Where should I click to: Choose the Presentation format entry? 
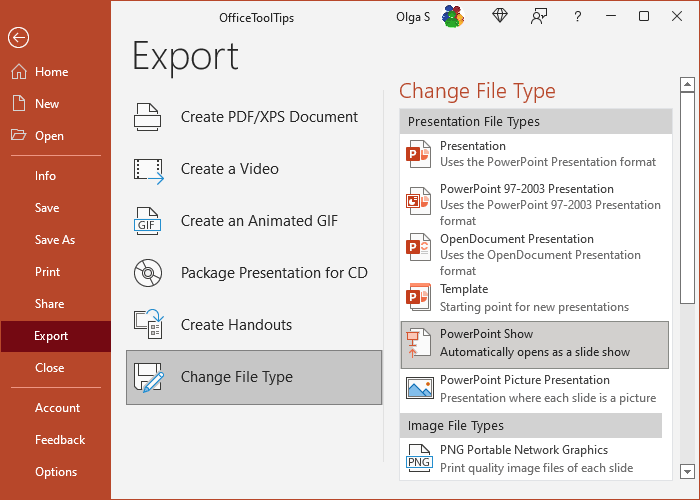pos(535,154)
